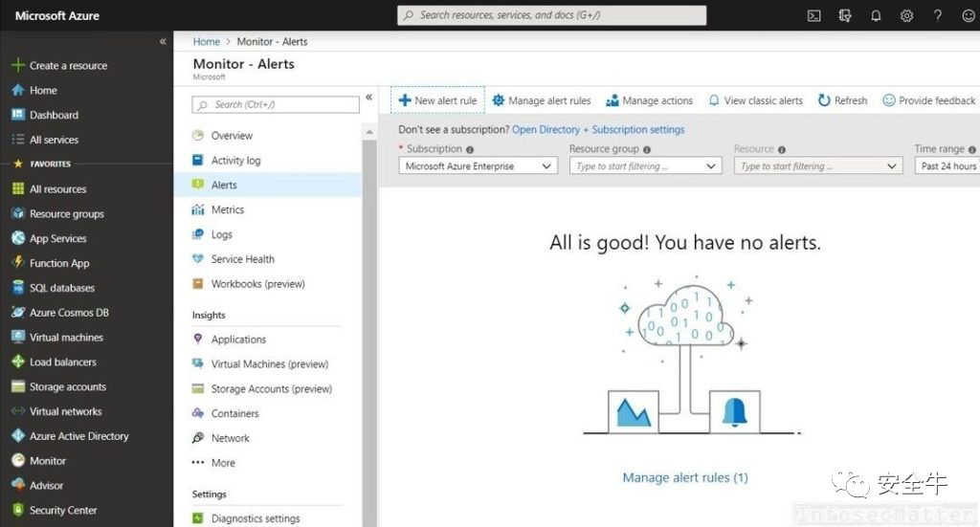Open Overview in Monitor menu
This screenshot has width=980, height=527.
[232, 136]
